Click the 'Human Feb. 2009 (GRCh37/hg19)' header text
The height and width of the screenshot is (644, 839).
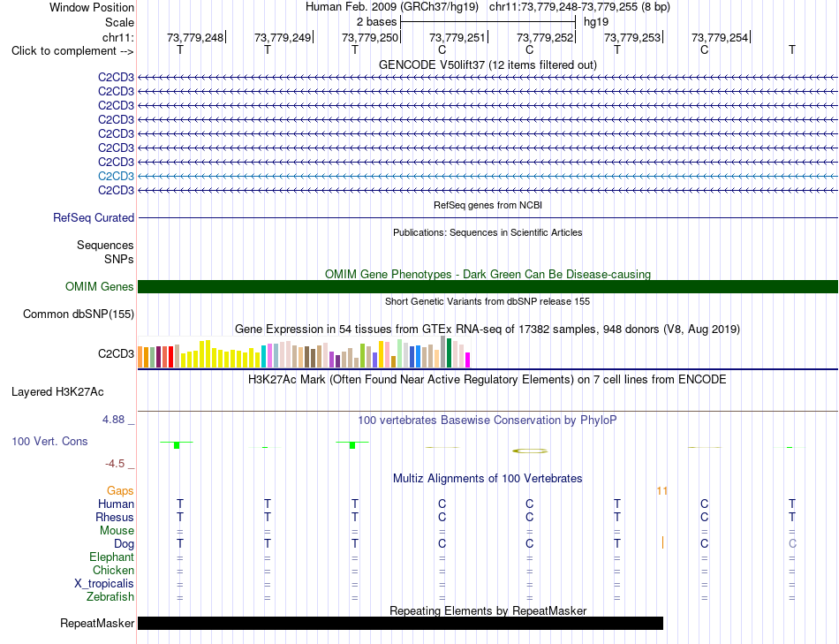click(391, 7)
